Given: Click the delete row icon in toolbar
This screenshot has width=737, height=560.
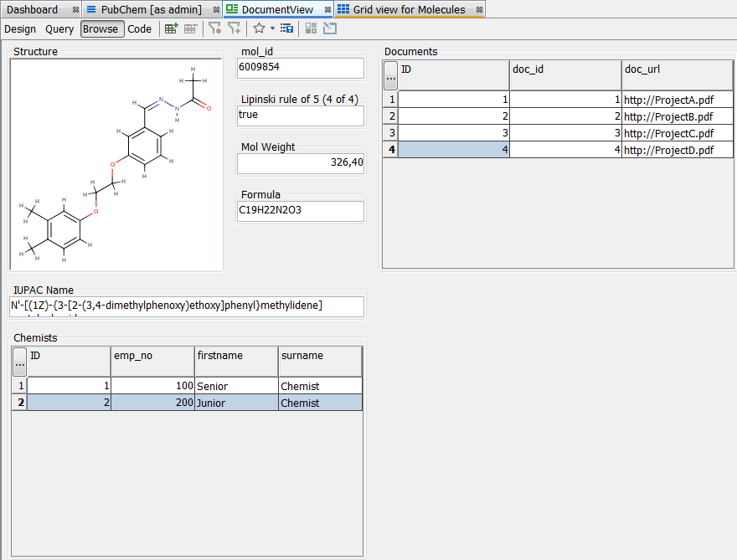Looking at the screenshot, I should pyautogui.click(x=191, y=28).
